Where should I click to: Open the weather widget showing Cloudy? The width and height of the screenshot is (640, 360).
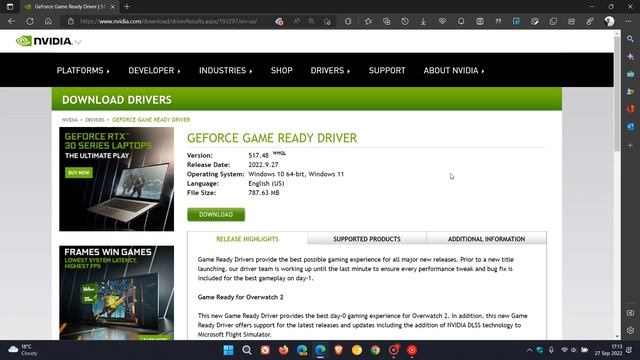coord(23,350)
